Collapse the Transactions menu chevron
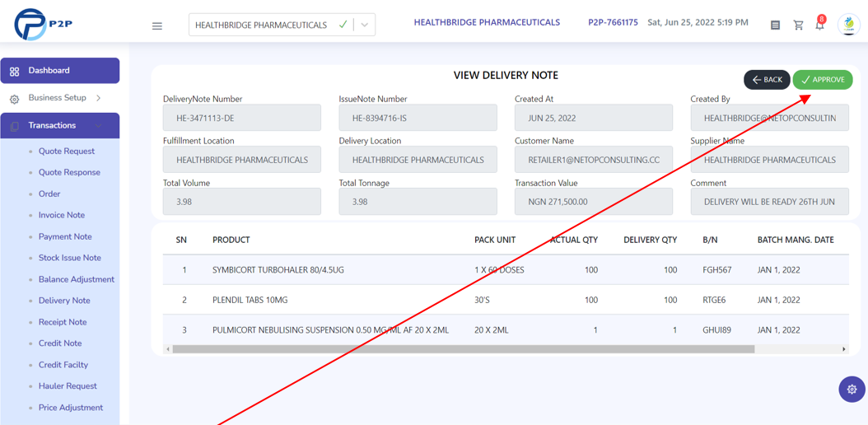The height and width of the screenshot is (425, 868). 99,126
